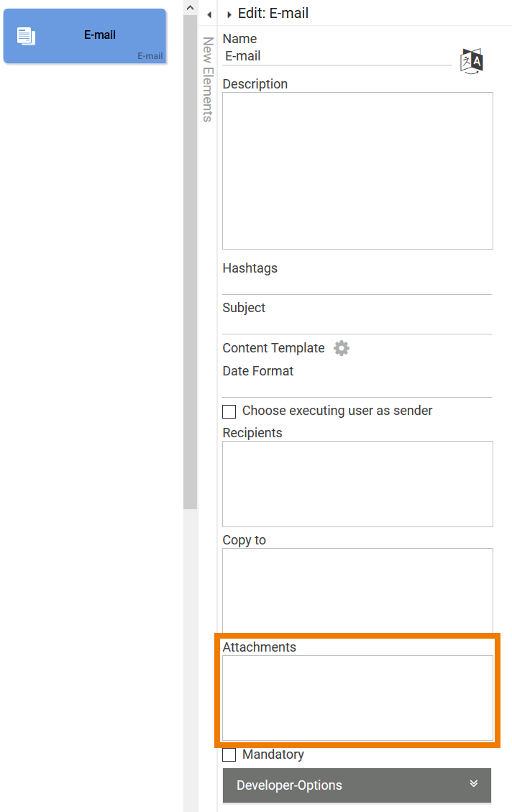Viewport: 512px width, 812px height.
Task: Toggle Mandatory off after enabling
Action: click(229, 754)
